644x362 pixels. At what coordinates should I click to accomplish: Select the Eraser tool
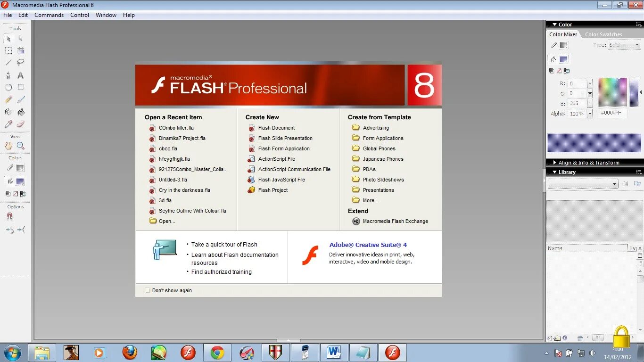click(x=21, y=124)
